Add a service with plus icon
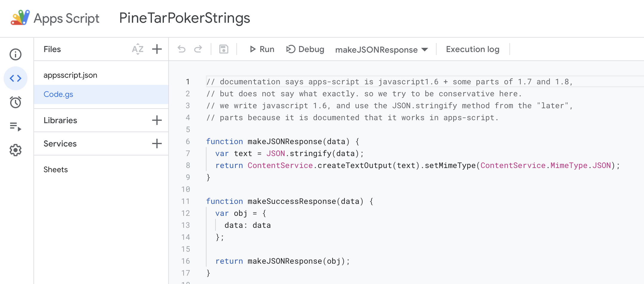 pyautogui.click(x=157, y=143)
